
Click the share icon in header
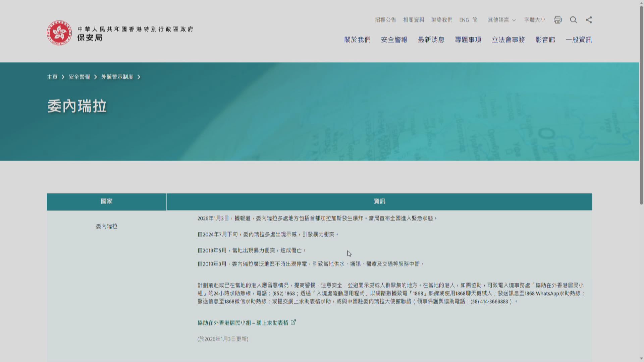click(589, 20)
